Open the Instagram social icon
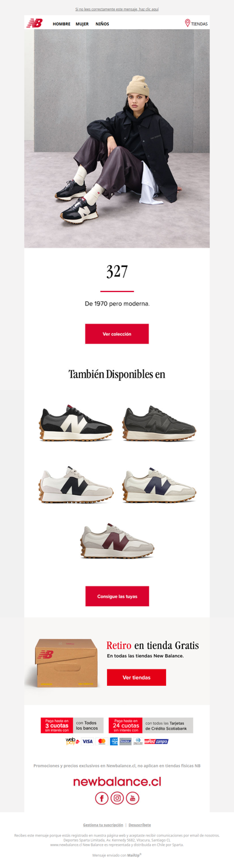 coord(117,798)
